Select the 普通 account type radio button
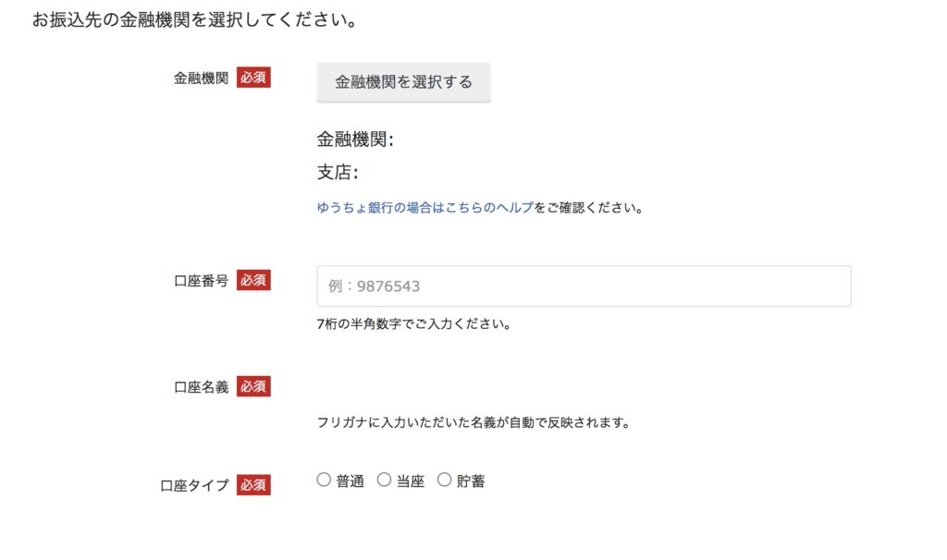The height and width of the screenshot is (560, 947). coord(324,480)
